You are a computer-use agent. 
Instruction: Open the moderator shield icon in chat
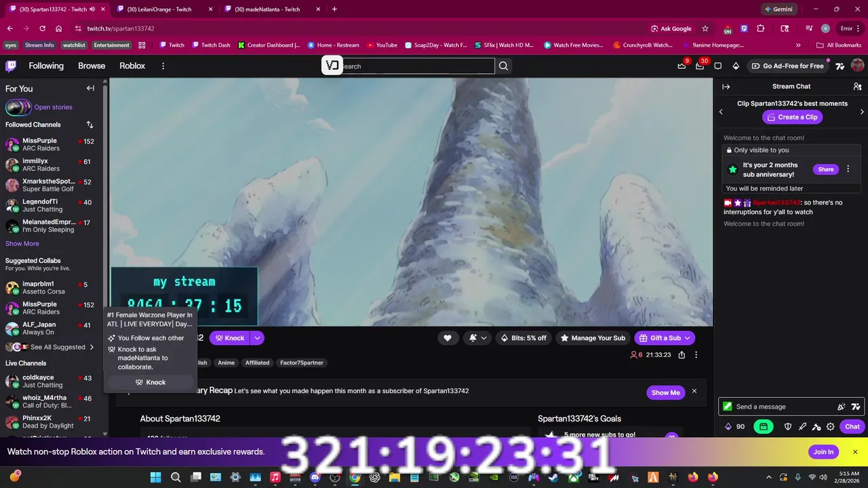click(x=788, y=426)
